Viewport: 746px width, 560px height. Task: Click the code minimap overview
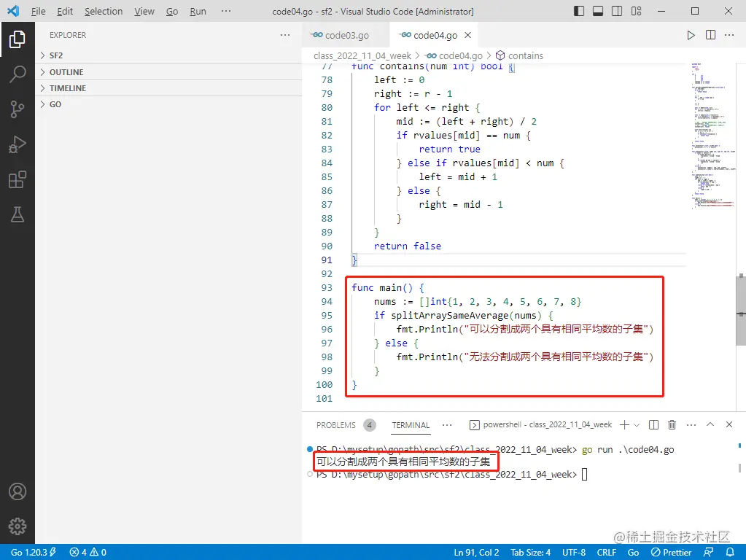[712, 136]
